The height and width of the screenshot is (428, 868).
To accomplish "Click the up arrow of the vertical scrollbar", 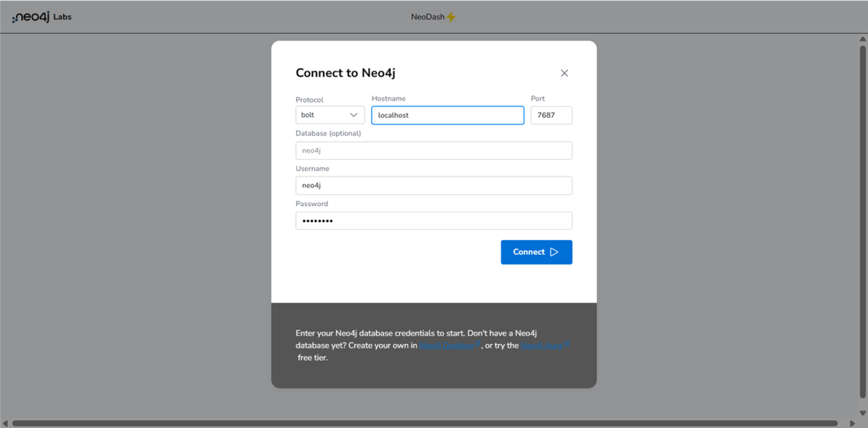I will point(861,39).
